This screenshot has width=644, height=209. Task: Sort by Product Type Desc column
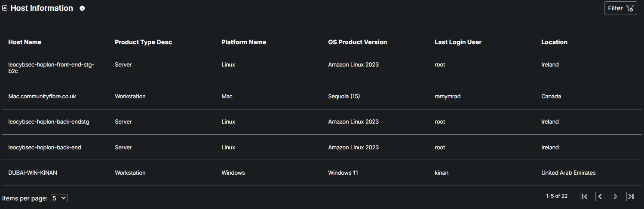point(143,42)
